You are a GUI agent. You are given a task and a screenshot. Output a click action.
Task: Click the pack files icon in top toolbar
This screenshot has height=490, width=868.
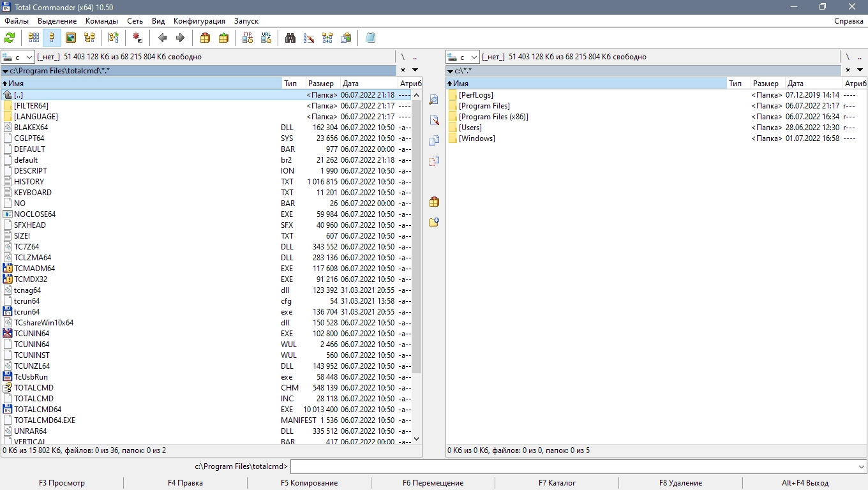[x=205, y=38]
